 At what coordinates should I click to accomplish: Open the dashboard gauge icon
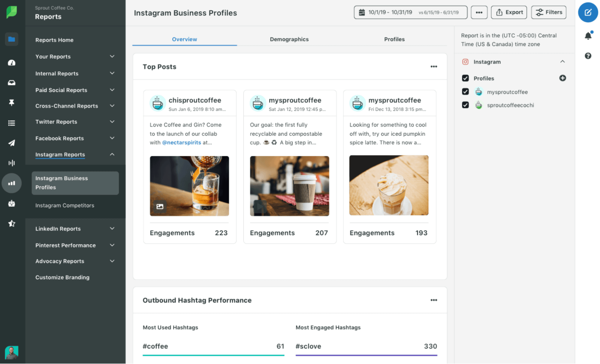pyautogui.click(x=12, y=63)
